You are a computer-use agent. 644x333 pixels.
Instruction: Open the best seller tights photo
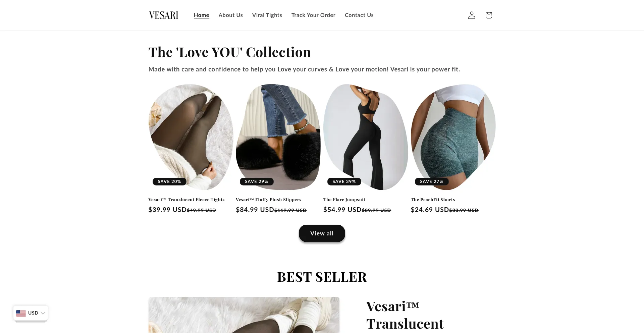tap(244, 315)
